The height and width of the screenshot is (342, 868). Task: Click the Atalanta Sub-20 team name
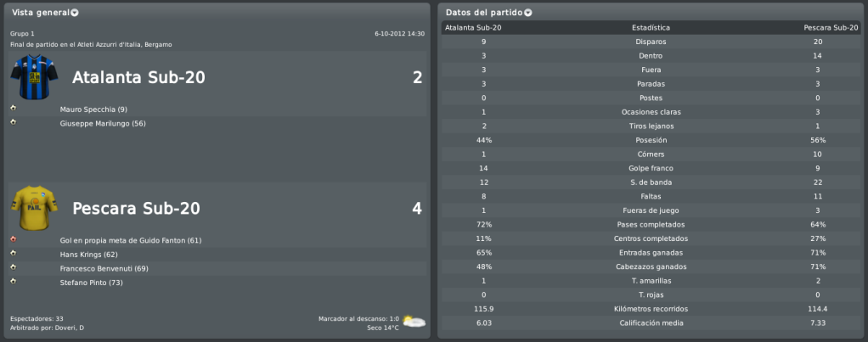pos(138,78)
